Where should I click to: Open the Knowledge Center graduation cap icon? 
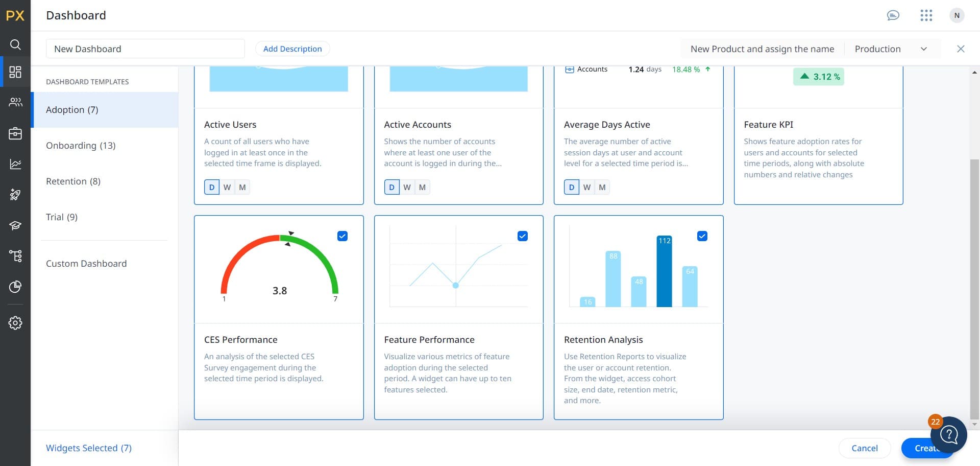[x=15, y=225]
